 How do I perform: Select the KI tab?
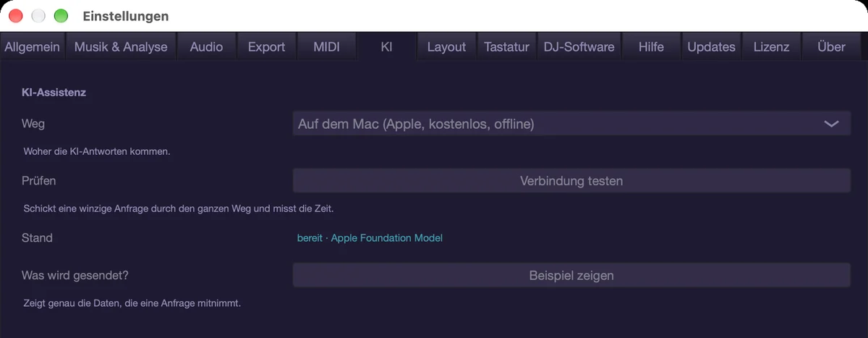(386, 46)
